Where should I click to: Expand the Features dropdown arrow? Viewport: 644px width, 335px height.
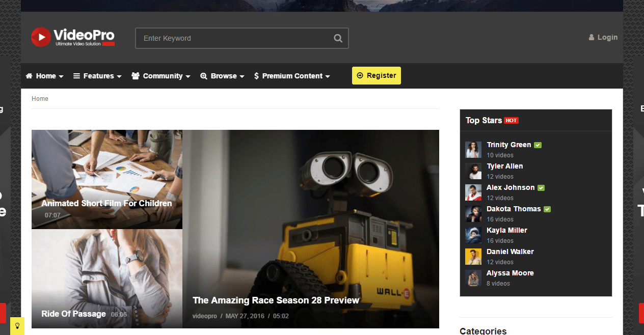coord(119,76)
